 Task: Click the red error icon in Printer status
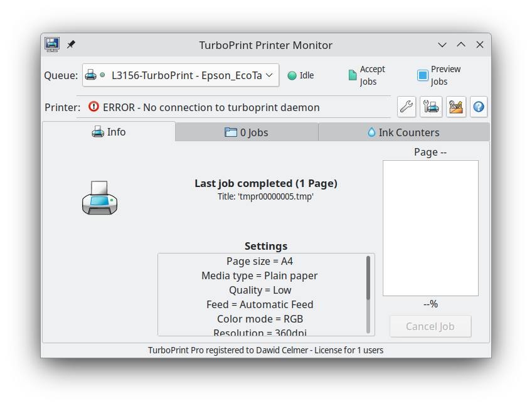[93, 107]
